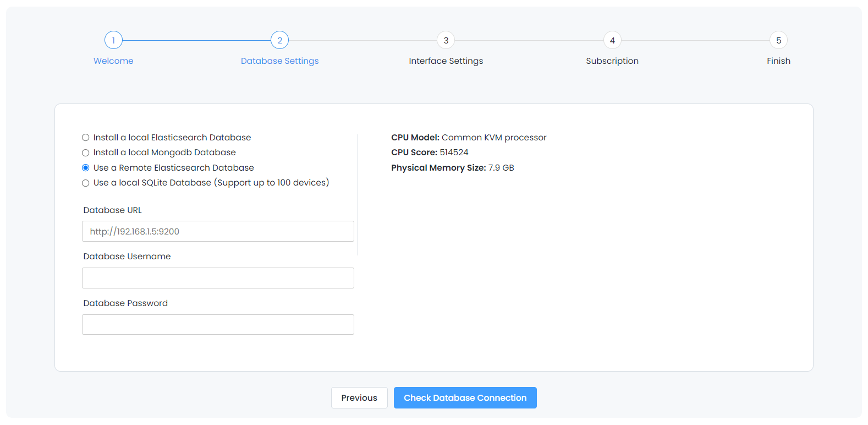Screen dimensions: 868x425
Task: Click step 3 circle in wizard
Action: [446, 40]
